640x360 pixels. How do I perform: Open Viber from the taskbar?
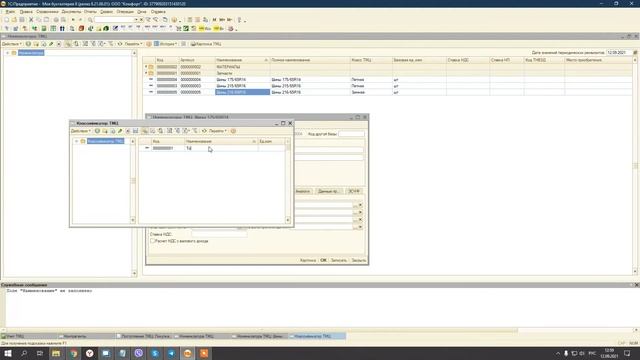click(139, 353)
